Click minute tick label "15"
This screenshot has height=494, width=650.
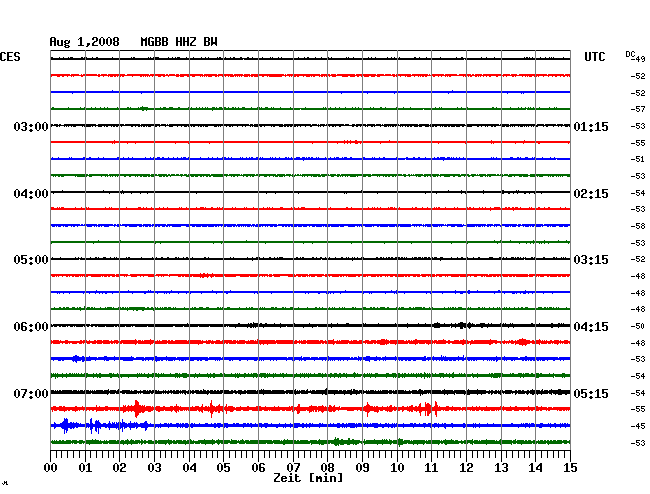point(570,467)
